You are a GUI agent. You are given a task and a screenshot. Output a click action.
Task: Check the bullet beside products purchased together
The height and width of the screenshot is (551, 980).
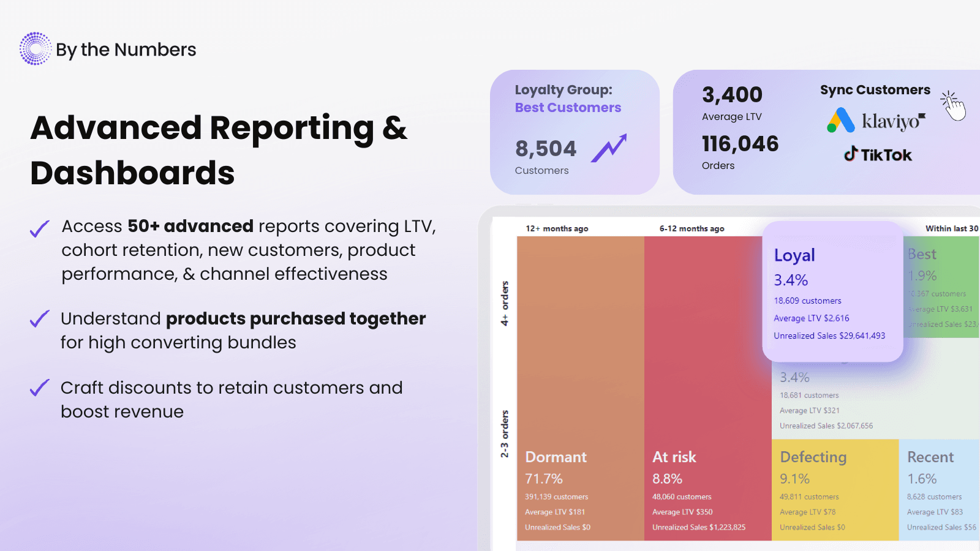[39, 320]
